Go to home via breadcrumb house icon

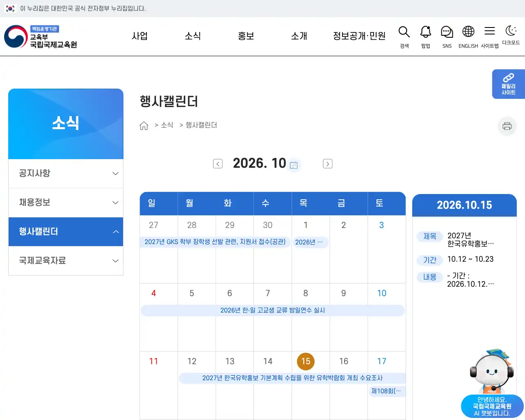pyautogui.click(x=144, y=126)
